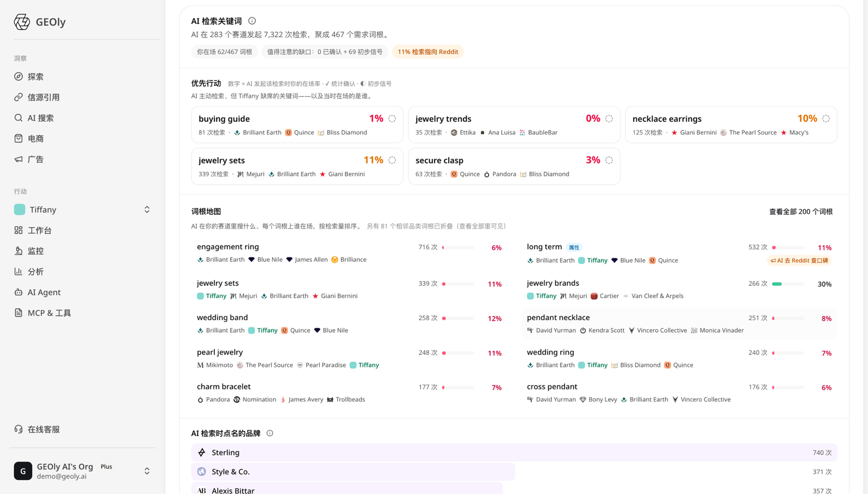Click the 工作台 grid icon

tap(18, 230)
